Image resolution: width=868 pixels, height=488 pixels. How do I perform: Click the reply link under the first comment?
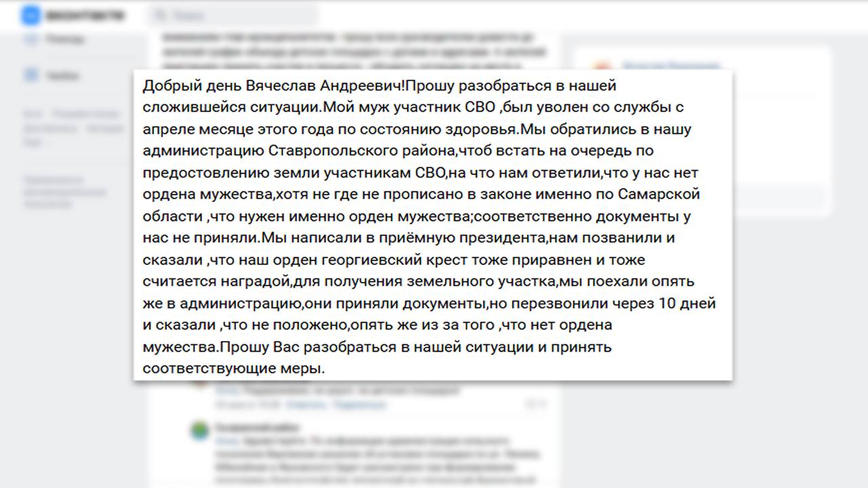[x=306, y=405]
